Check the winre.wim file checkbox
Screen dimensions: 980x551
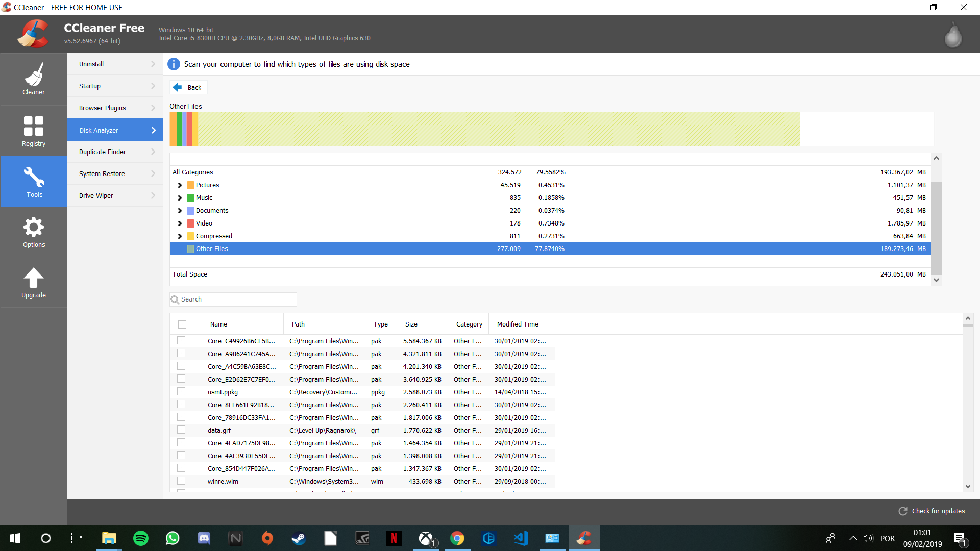[181, 481]
